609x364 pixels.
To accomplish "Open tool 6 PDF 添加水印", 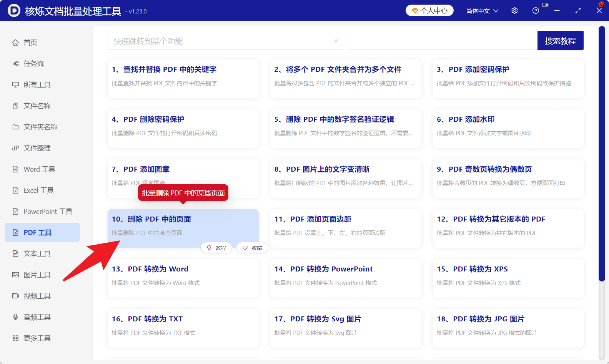I will (x=508, y=129).
